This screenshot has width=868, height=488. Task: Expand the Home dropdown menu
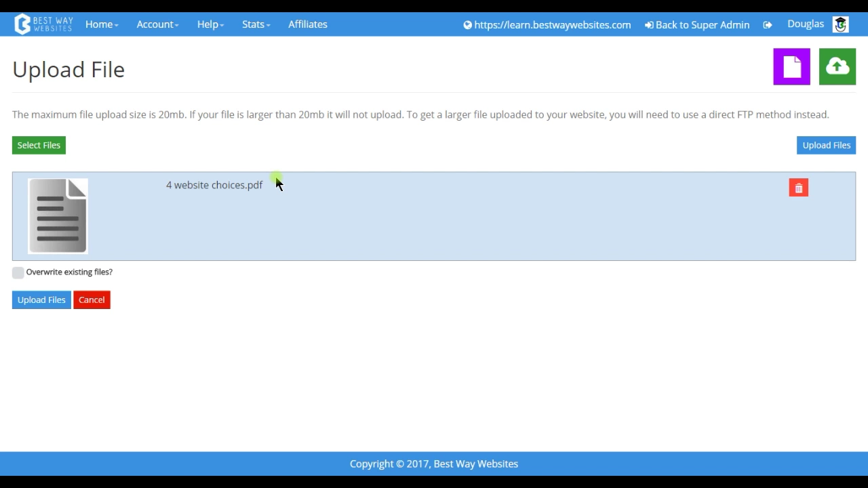(x=102, y=24)
